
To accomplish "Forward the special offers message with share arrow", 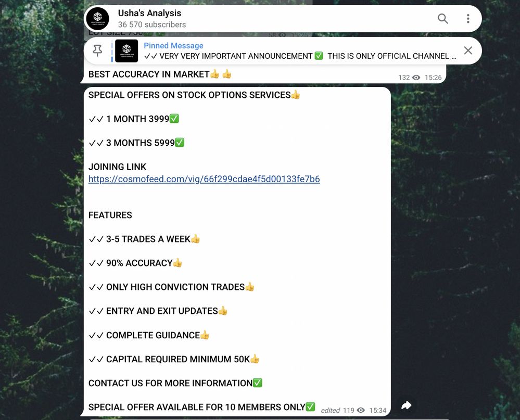I will [x=406, y=405].
